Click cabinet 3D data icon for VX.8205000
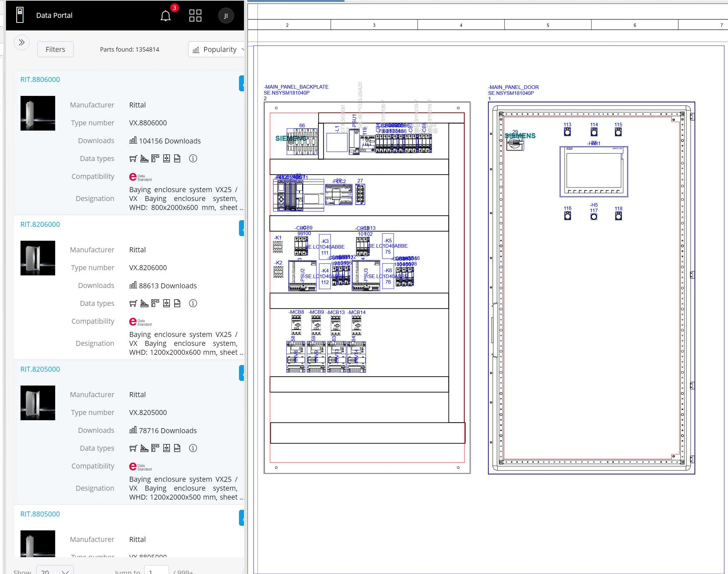Viewport: 728px width, 574px height. (x=166, y=448)
